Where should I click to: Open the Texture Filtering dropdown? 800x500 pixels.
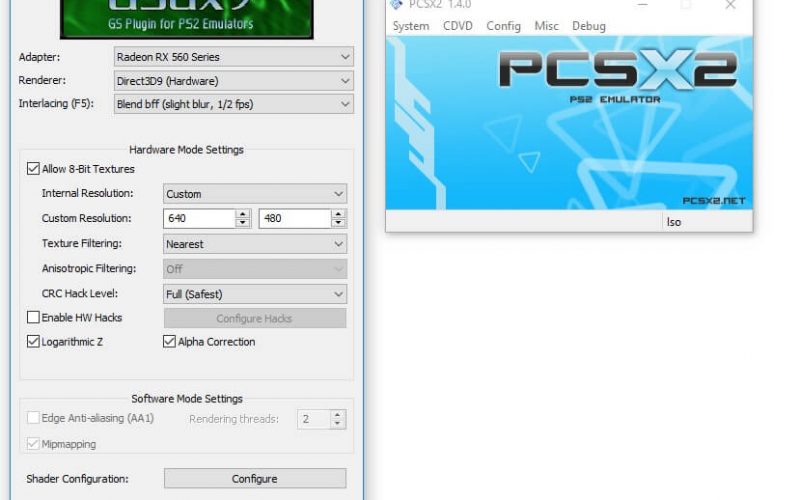click(255, 244)
